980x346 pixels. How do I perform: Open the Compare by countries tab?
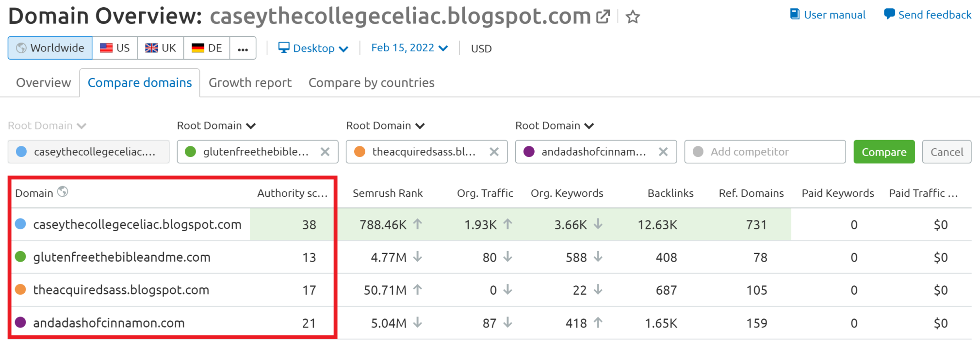[371, 83]
